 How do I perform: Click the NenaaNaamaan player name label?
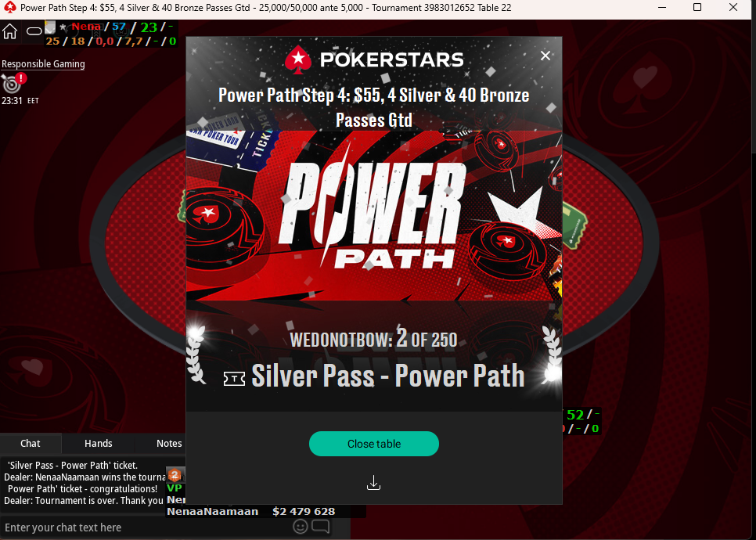click(213, 512)
